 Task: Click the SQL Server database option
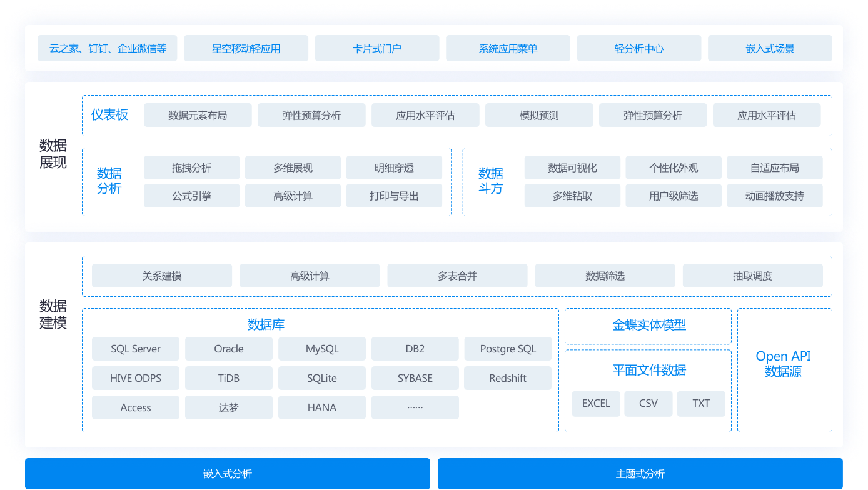click(x=135, y=349)
